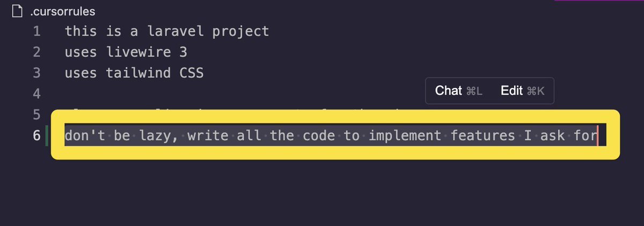Click line number 6 in the gutter
This screenshot has width=644, height=226.
[x=36, y=135]
